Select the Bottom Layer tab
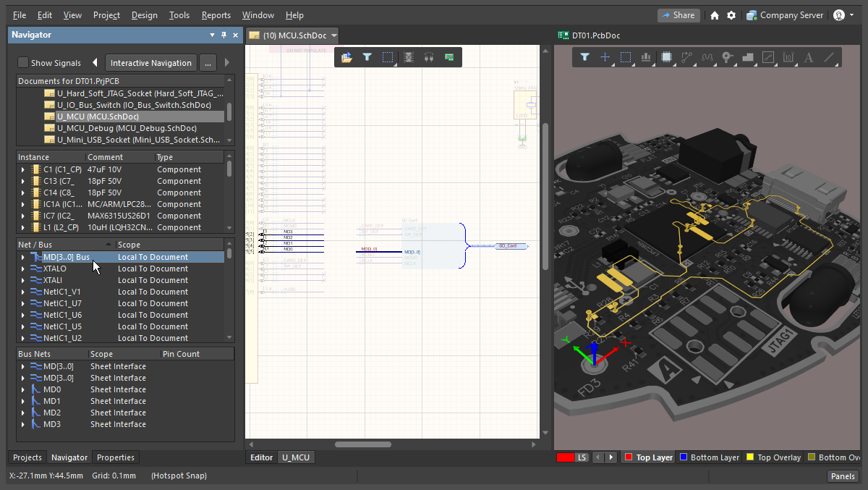The height and width of the screenshot is (490, 868). click(x=709, y=457)
